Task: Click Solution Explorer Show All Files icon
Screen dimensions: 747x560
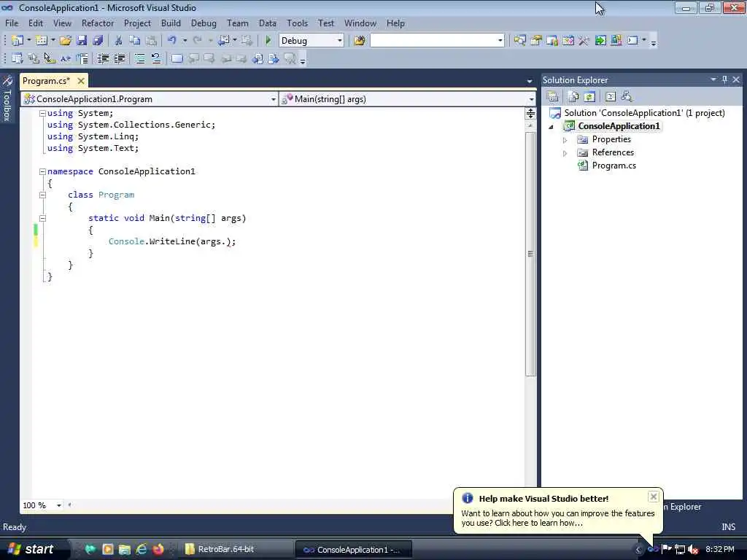Action: (x=573, y=97)
